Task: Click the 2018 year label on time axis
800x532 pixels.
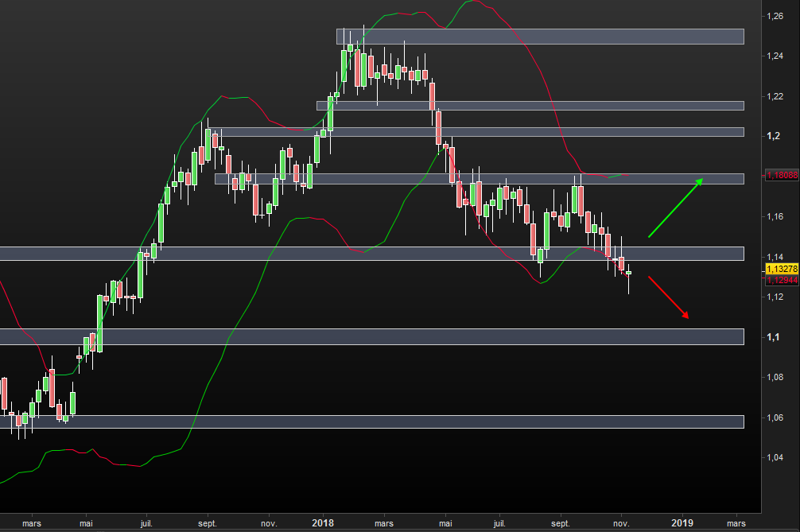Action: pos(323,522)
